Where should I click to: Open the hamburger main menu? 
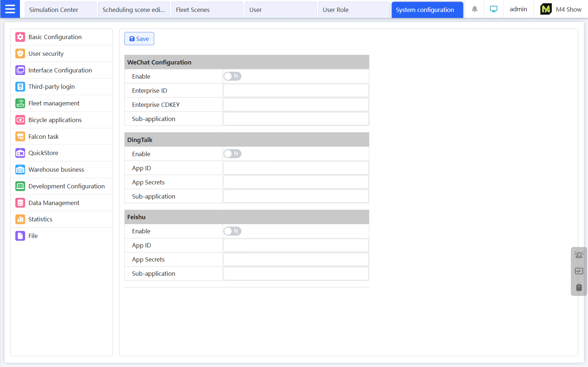click(x=10, y=9)
